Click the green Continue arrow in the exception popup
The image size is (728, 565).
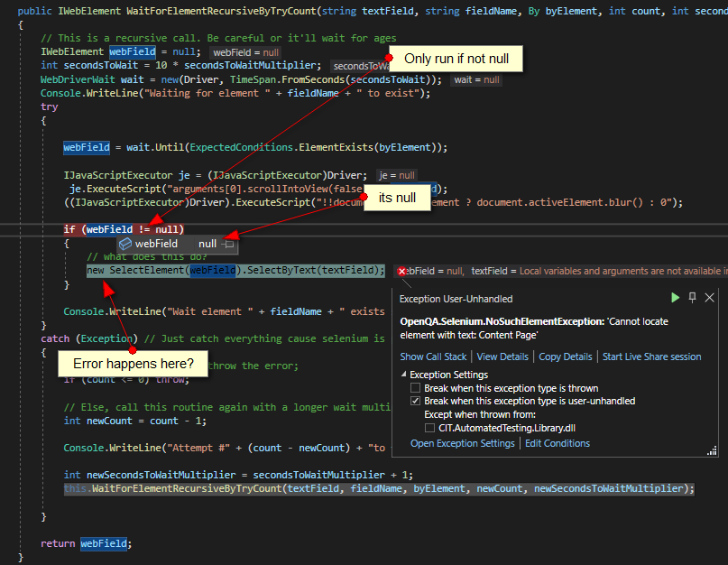676,298
